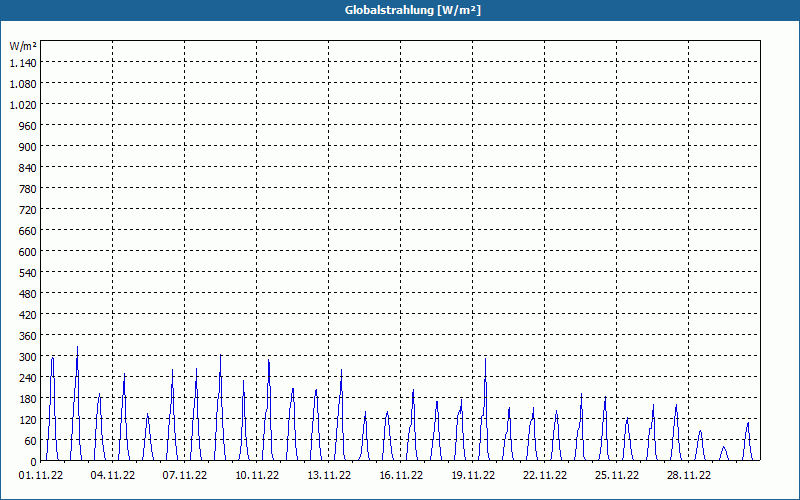Click the 480 y-axis label
This screenshot has height=500, width=800.
28,294
